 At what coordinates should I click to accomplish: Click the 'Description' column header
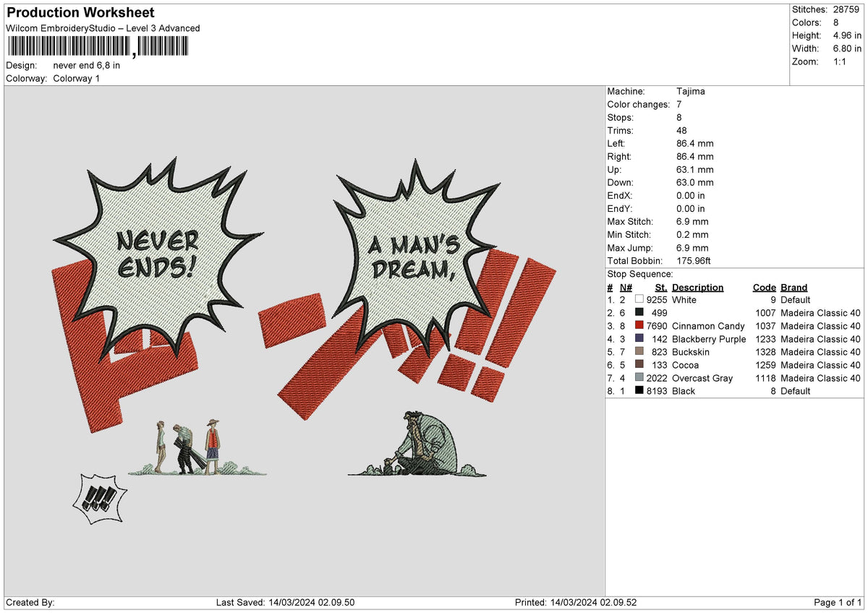point(698,287)
